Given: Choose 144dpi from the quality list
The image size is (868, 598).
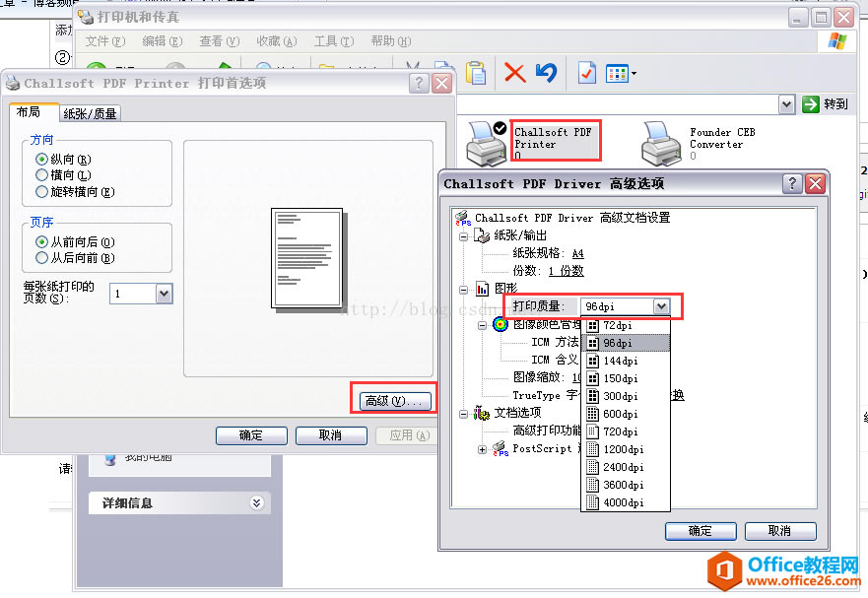Looking at the screenshot, I should pyautogui.click(x=626, y=361).
